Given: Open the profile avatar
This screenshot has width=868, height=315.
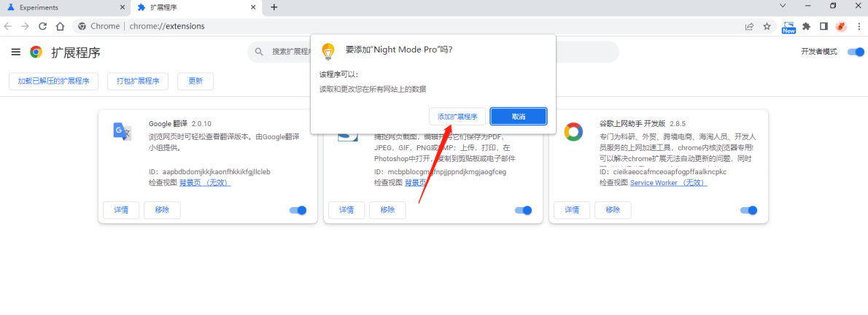Looking at the screenshot, I should click(x=841, y=26).
